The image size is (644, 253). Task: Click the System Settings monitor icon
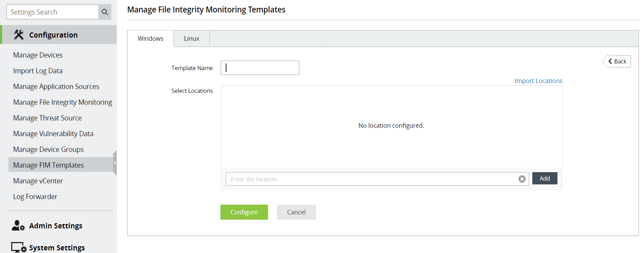point(18,247)
